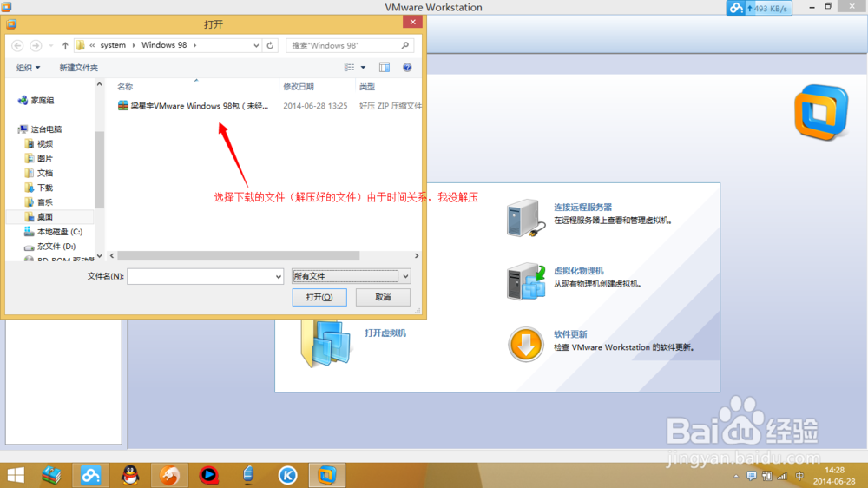Open the recent locations dropdown beside navigation arrows

pos(51,45)
